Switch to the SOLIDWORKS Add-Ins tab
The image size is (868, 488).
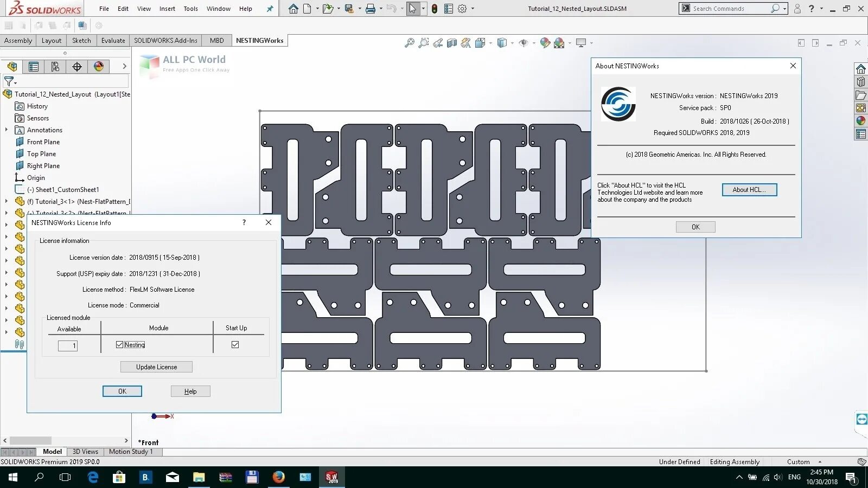[x=165, y=41]
